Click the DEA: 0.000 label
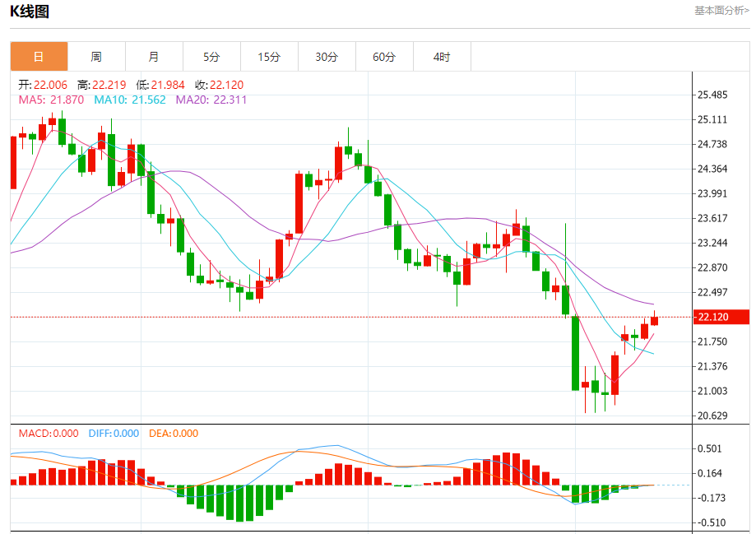Screen dimensions: 756x534 tap(173, 434)
